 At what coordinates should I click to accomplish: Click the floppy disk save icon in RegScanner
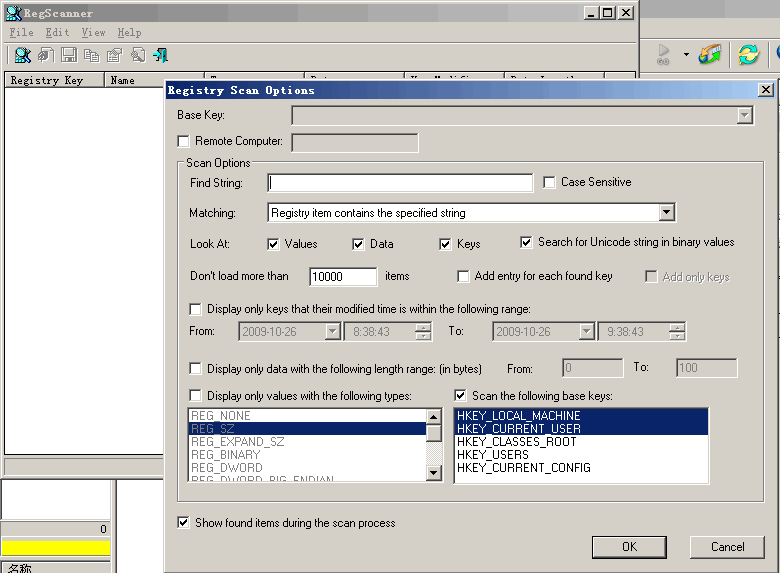[x=69, y=55]
